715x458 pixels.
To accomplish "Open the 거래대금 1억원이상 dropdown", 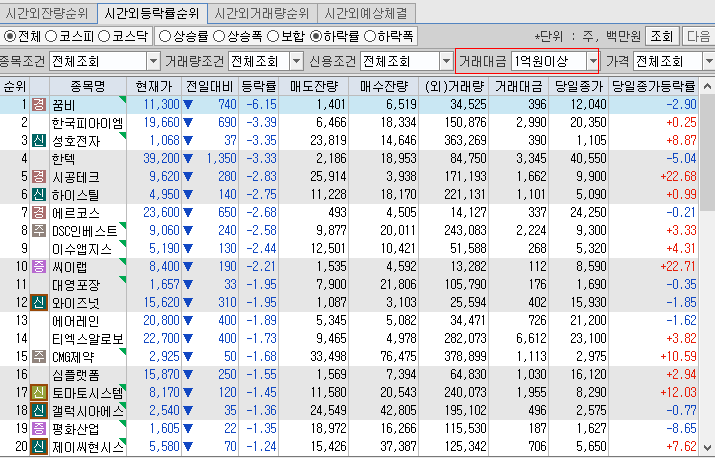I will tap(592, 61).
